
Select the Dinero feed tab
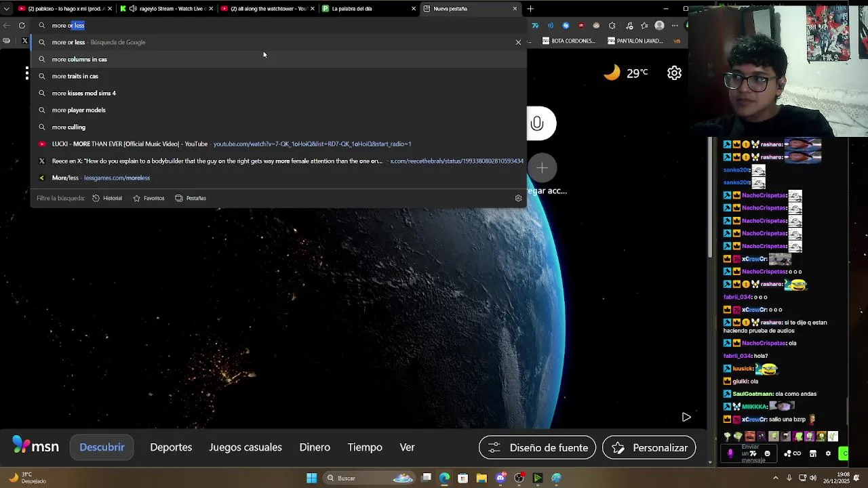point(315,447)
